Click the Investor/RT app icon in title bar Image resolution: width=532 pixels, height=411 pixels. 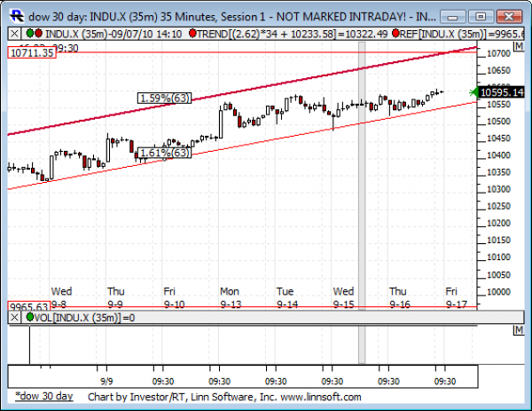coord(17,16)
